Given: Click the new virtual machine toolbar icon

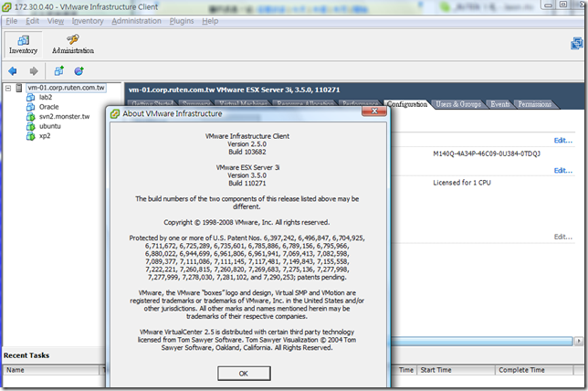Looking at the screenshot, I should coord(58,71).
